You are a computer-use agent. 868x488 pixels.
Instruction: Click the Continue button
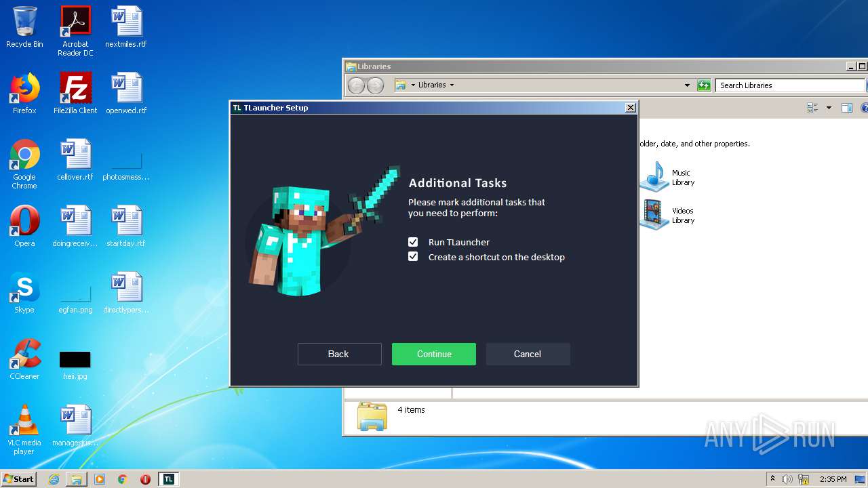click(x=434, y=354)
